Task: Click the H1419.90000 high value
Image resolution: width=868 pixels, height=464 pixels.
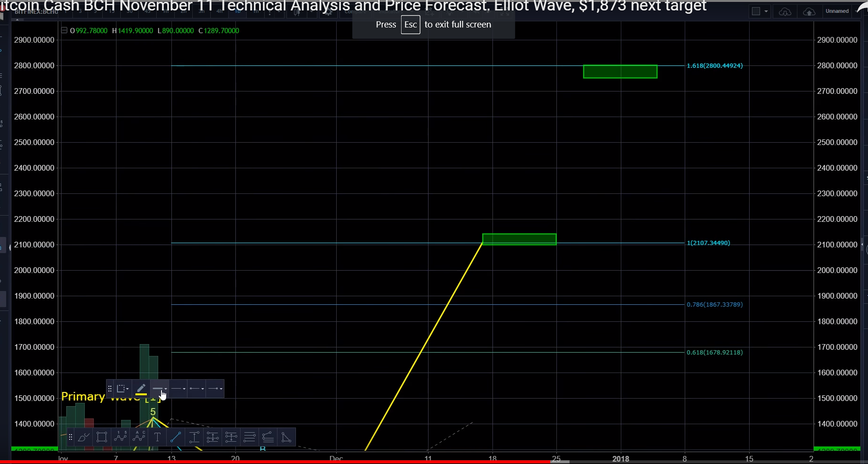Action: (x=133, y=30)
